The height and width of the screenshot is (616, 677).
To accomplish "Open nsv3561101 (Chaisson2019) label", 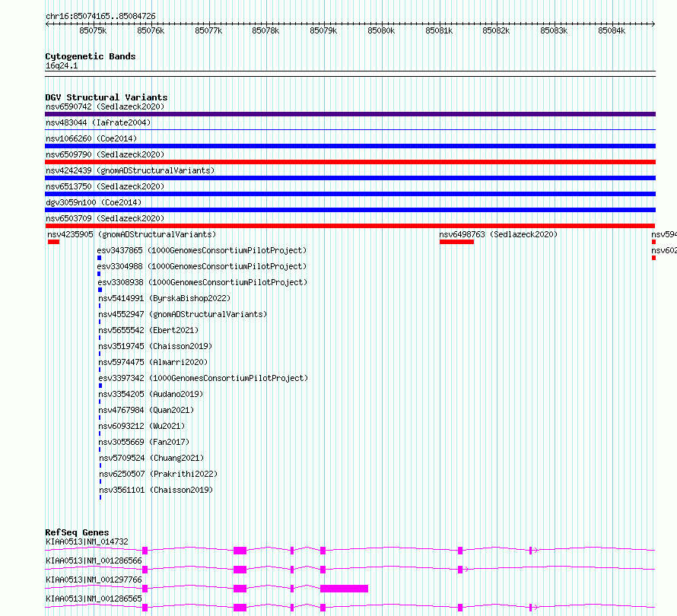I will point(156,490).
